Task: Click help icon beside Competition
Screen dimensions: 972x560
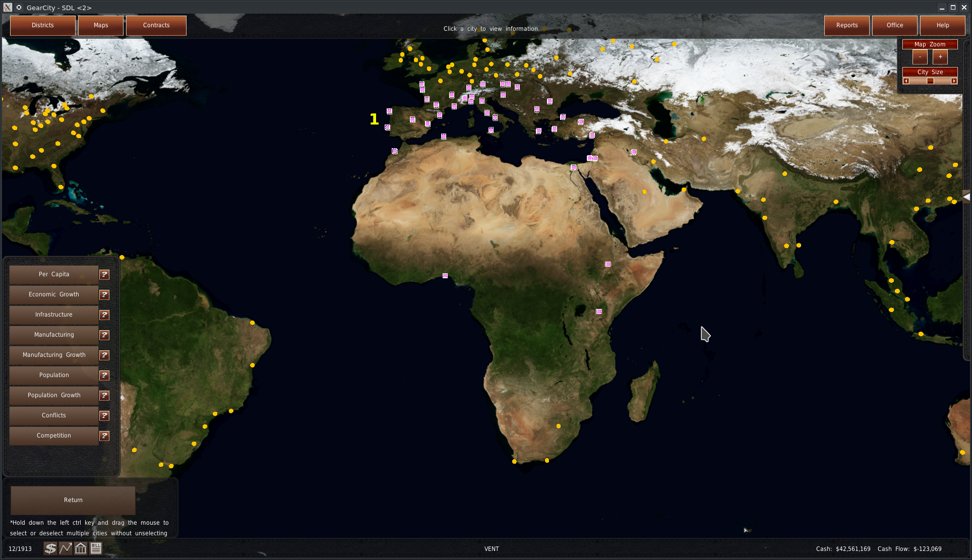Action: click(104, 435)
